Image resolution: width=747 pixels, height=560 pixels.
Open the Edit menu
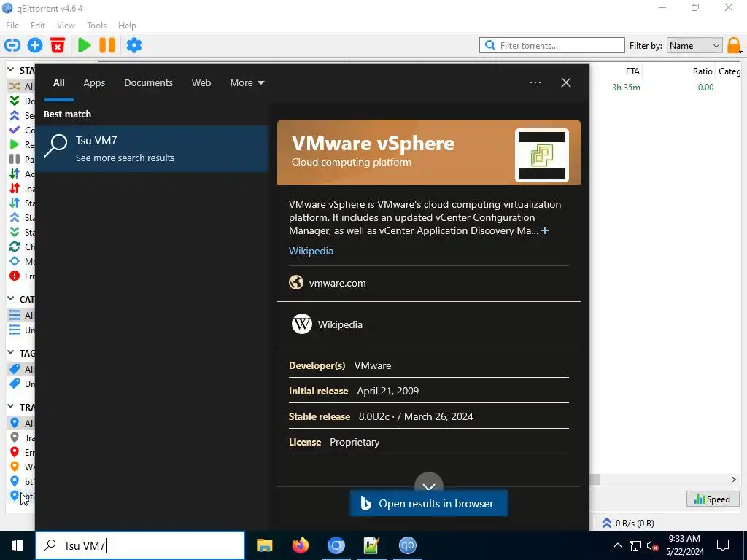[38, 26]
